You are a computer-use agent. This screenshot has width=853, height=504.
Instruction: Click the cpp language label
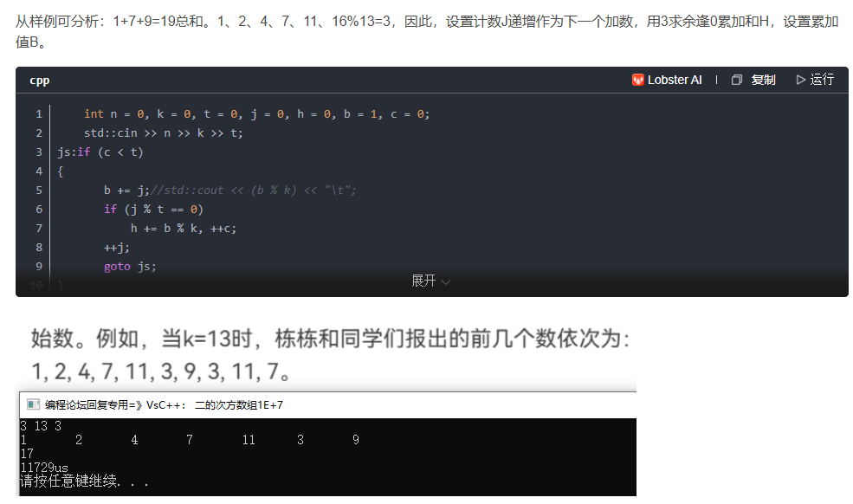[x=40, y=81]
